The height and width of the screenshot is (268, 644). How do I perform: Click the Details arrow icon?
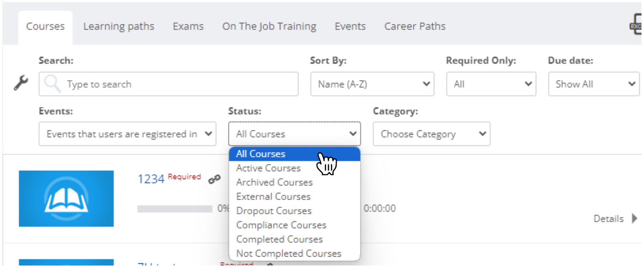click(634, 218)
